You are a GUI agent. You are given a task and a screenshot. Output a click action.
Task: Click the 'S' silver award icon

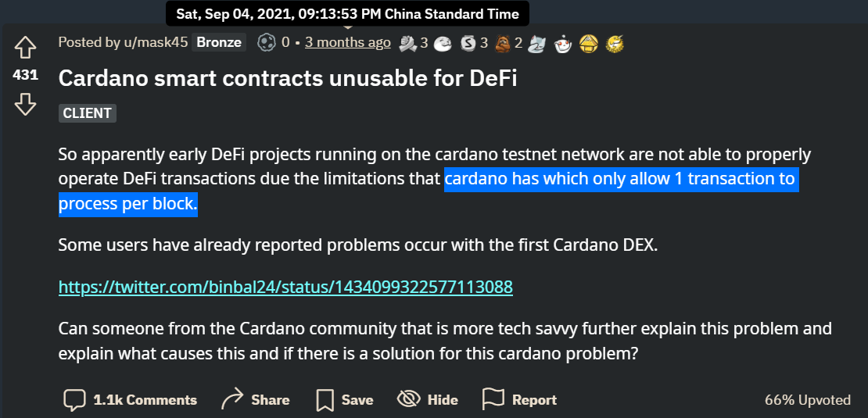468,43
